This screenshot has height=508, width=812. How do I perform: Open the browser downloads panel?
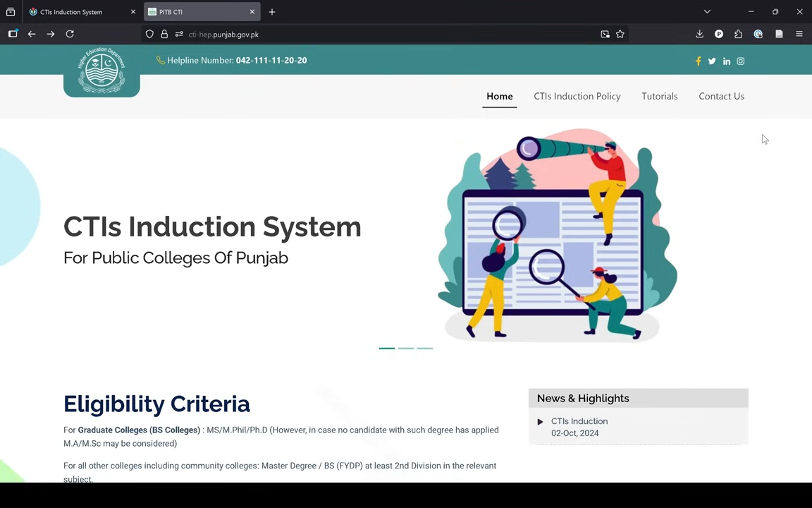[699, 34]
